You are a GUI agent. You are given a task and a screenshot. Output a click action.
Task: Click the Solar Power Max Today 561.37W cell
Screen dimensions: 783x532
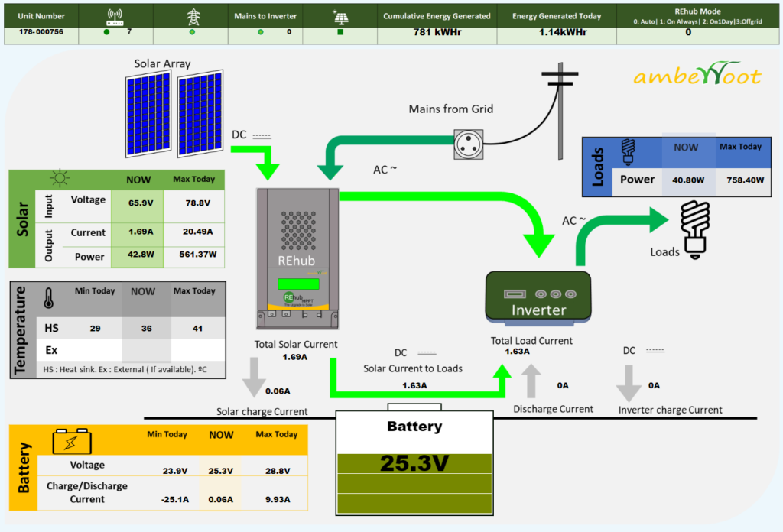click(x=198, y=254)
